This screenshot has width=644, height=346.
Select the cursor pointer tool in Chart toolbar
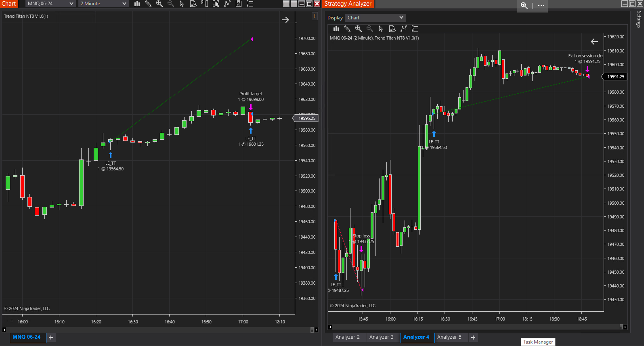[x=182, y=4]
